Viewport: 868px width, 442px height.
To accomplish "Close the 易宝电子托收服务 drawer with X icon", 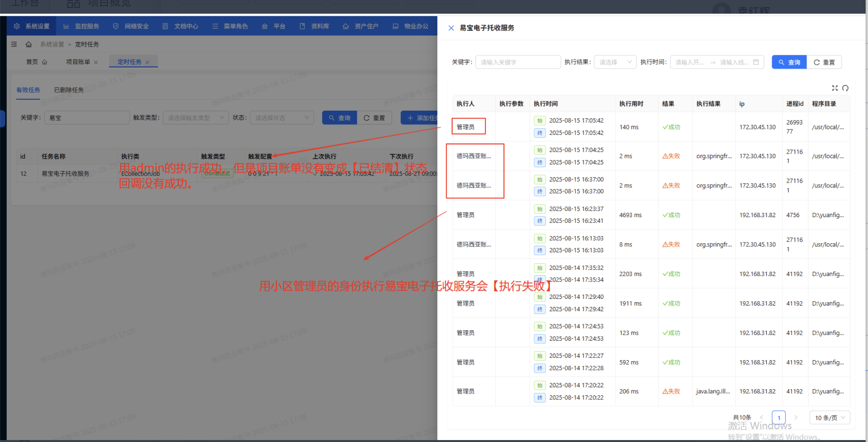I will pyautogui.click(x=451, y=28).
